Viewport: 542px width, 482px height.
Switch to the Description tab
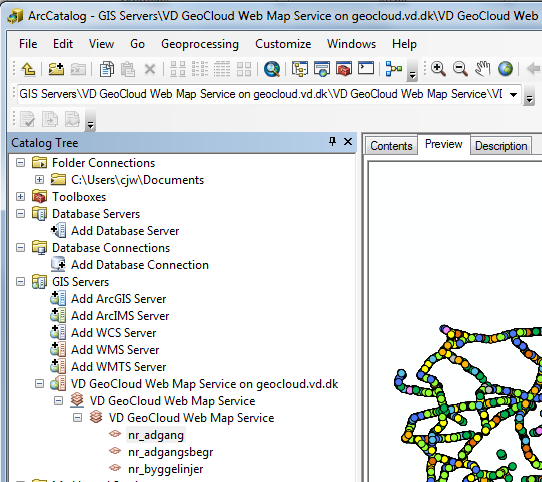coord(501,146)
